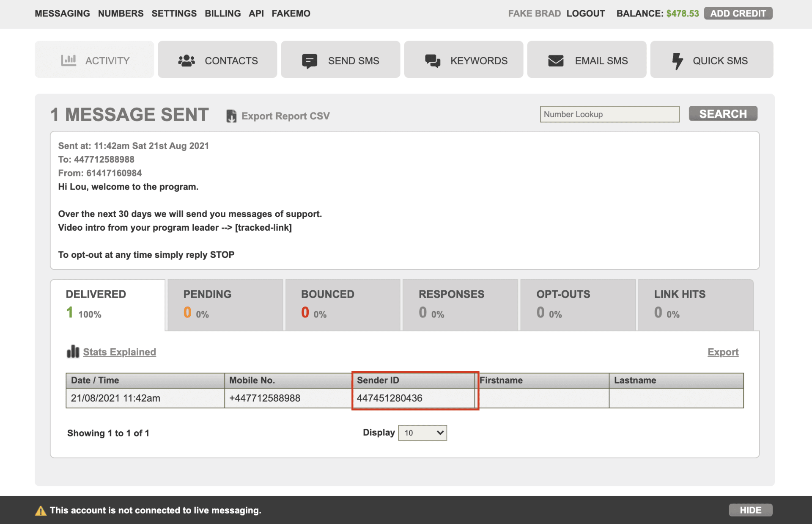The width and height of the screenshot is (812, 524).
Task: Click the 'To: 447712588988' line
Action: point(96,159)
